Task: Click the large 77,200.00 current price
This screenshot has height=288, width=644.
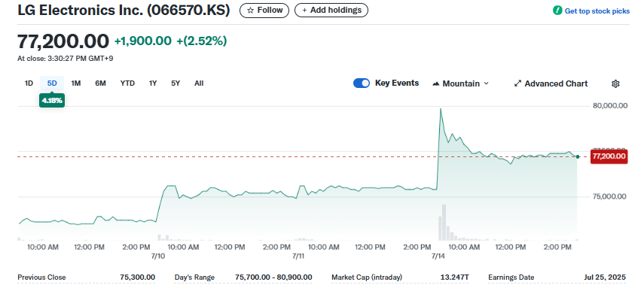Action: [x=63, y=41]
